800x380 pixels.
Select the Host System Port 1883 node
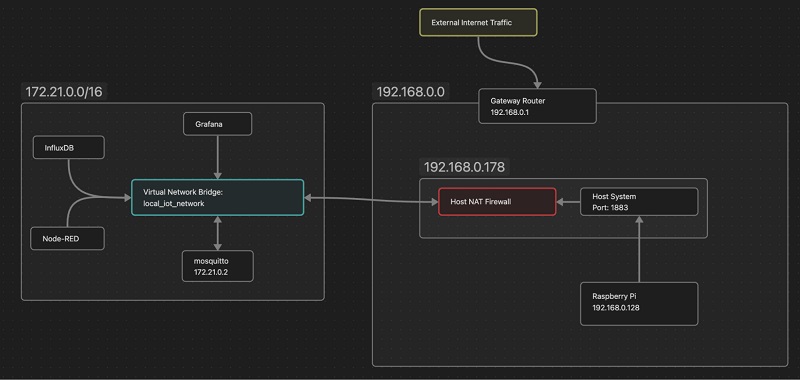click(x=639, y=201)
